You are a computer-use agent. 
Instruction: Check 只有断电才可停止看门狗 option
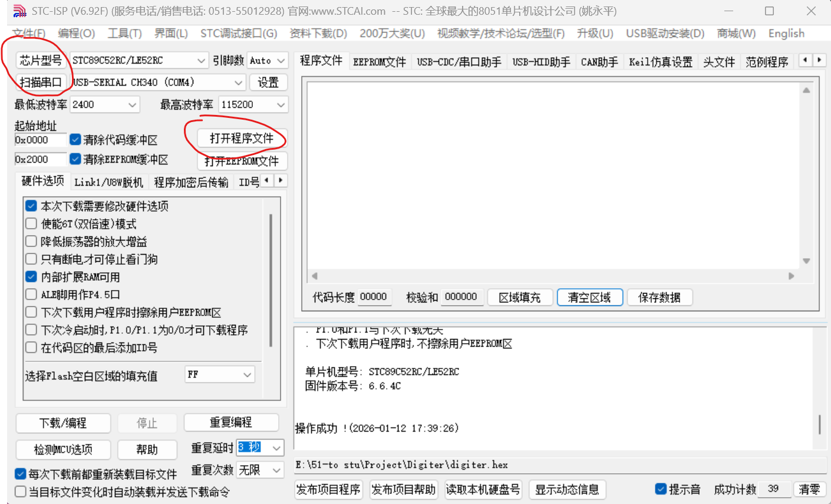pos(31,259)
